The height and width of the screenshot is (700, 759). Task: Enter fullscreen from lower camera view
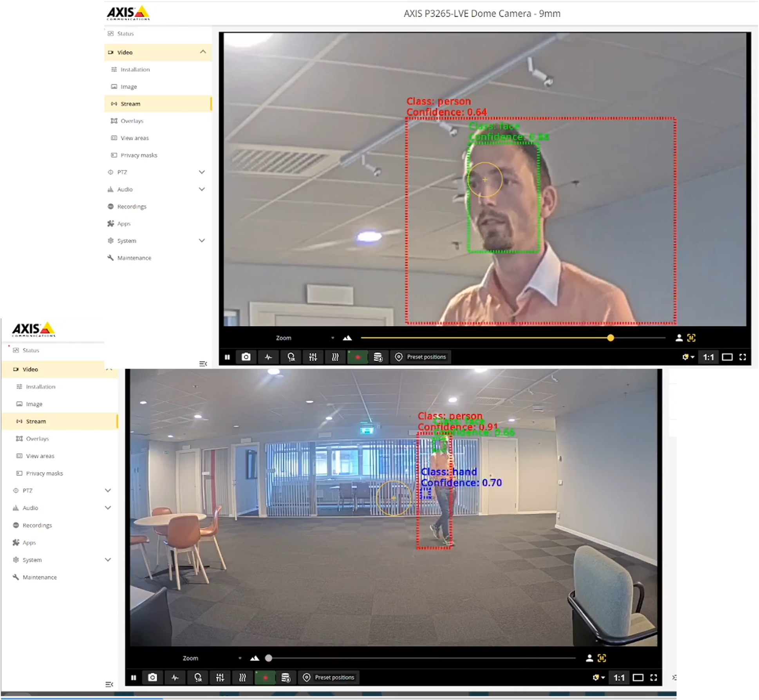654,678
